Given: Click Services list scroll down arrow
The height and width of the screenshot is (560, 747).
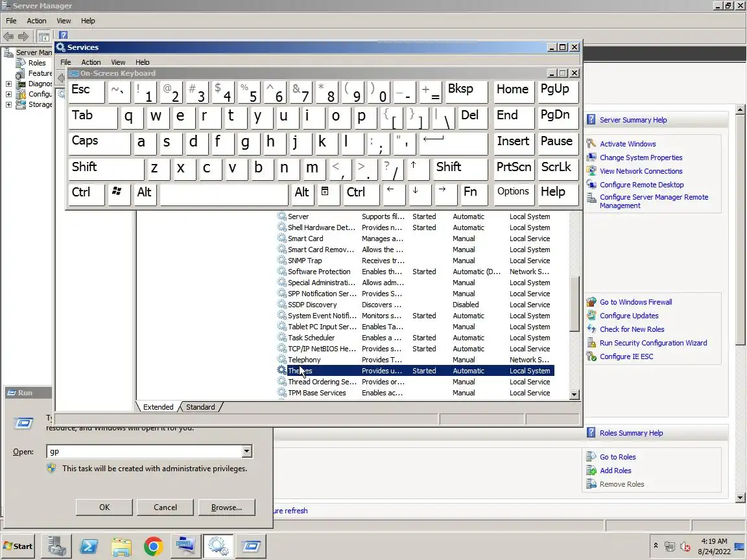Looking at the screenshot, I should click(575, 394).
